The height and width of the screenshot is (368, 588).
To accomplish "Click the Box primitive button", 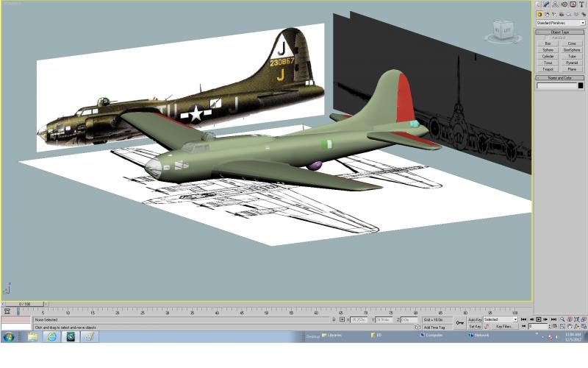I will 548,43.
